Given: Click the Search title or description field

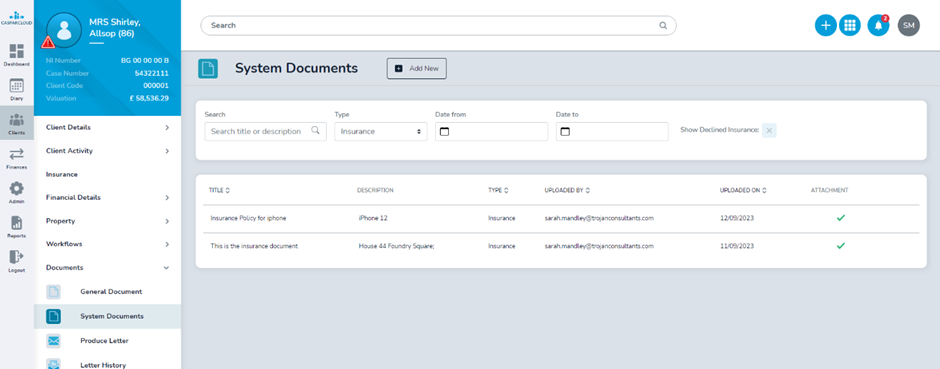Looking at the screenshot, I should pyautogui.click(x=266, y=131).
